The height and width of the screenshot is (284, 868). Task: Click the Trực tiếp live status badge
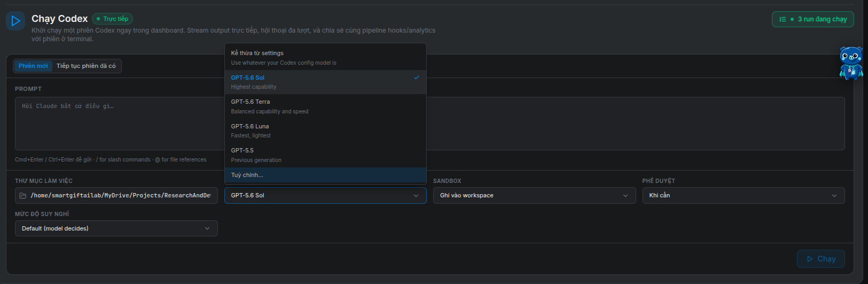point(112,19)
